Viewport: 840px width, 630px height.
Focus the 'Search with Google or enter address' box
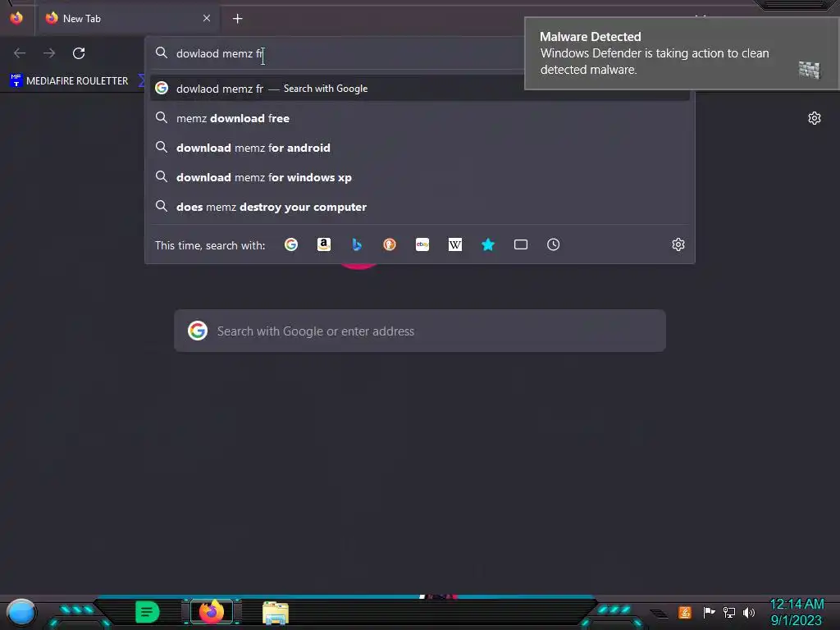pos(420,331)
